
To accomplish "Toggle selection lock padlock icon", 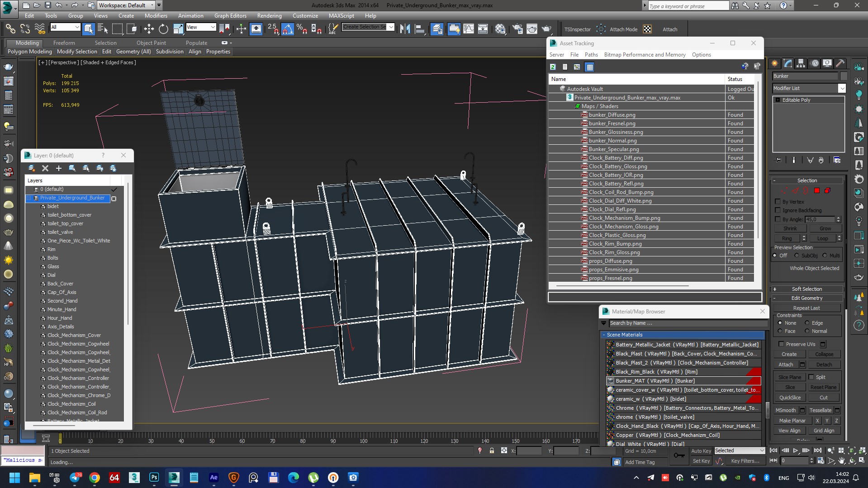I will [492, 451].
